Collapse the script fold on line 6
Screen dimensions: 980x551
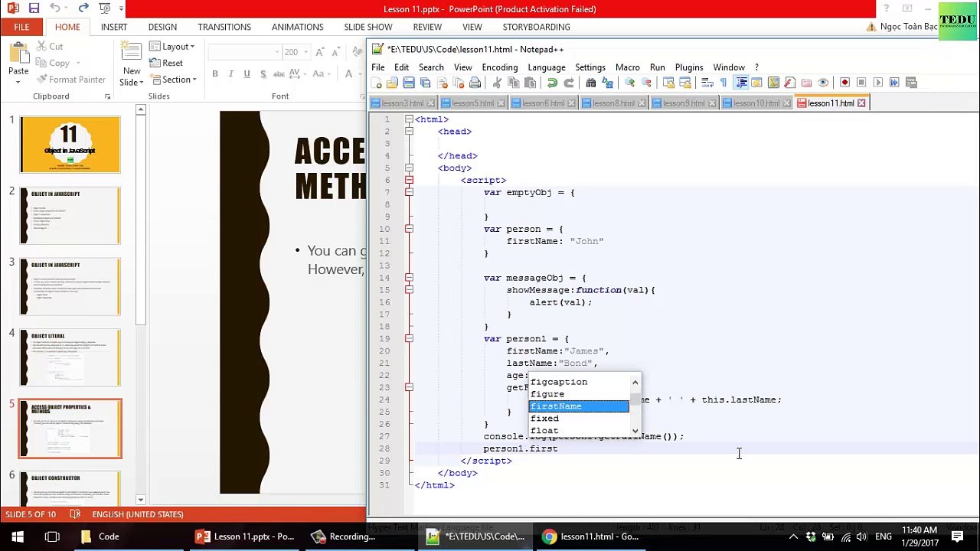point(409,181)
